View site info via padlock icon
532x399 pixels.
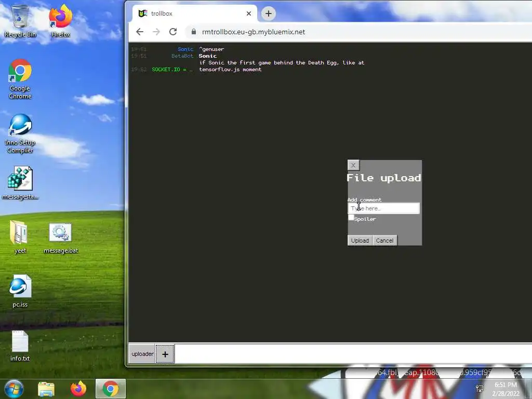(194, 32)
